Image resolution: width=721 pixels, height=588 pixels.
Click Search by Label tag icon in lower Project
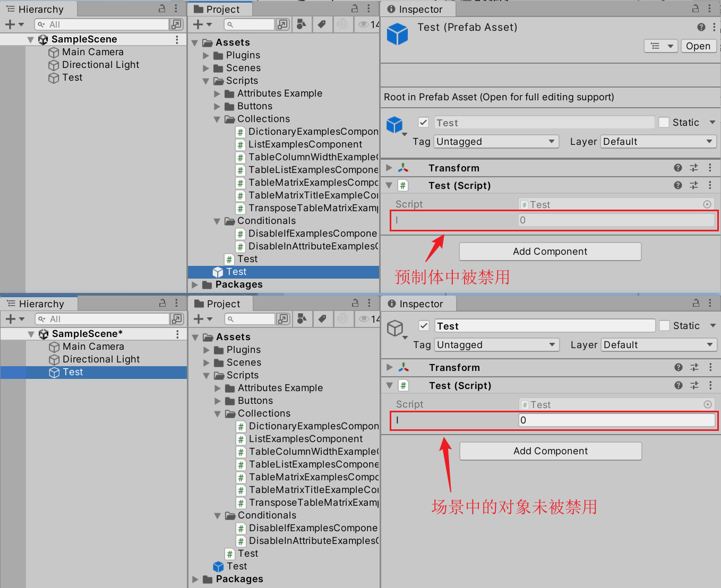[322, 319]
